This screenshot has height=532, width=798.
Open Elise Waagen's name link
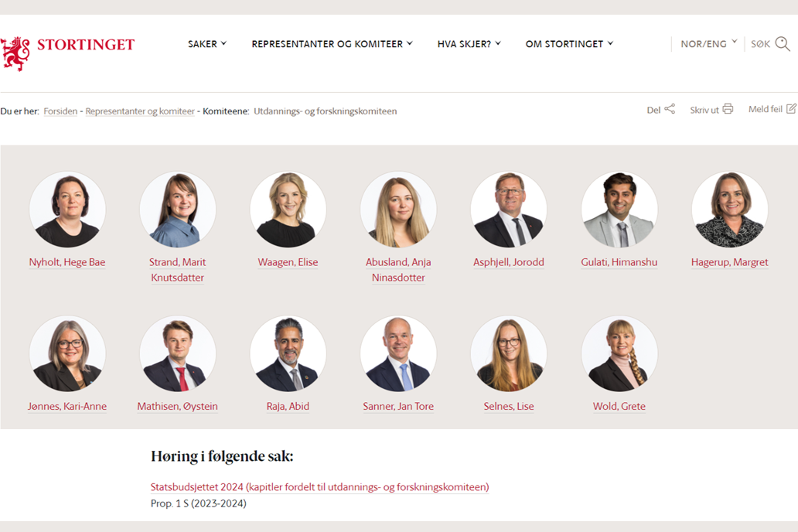tap(288, 262)
